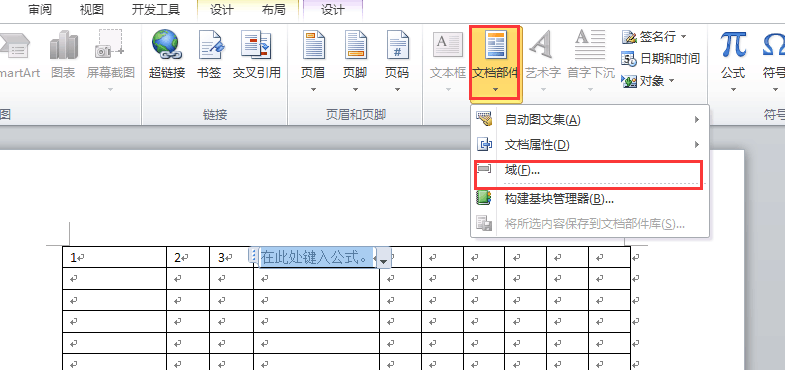
Task: Open the 页眉 header gallery
Action: (313, 60)
